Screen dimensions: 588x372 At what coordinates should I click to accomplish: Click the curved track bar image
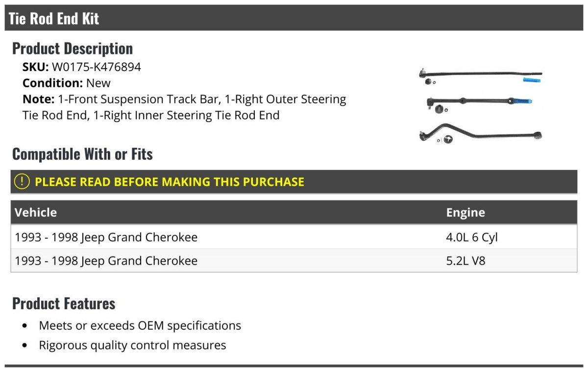click(x=480, y=133)
